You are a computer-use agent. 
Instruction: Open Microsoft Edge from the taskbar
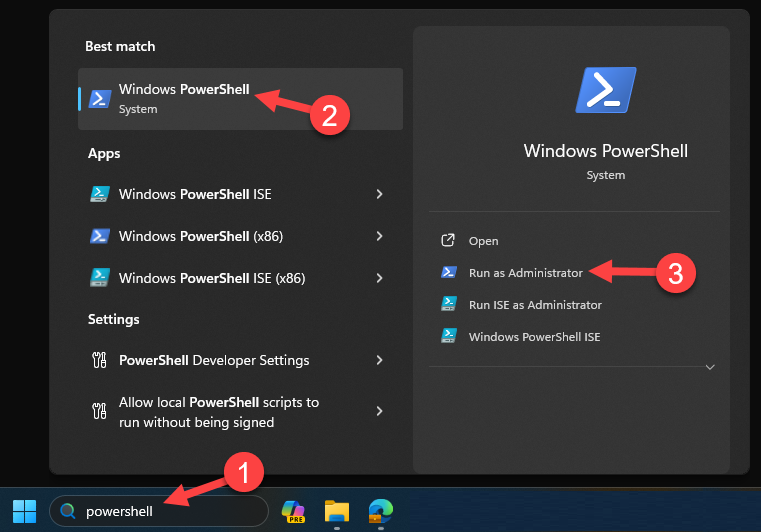[x=380, y=512]
